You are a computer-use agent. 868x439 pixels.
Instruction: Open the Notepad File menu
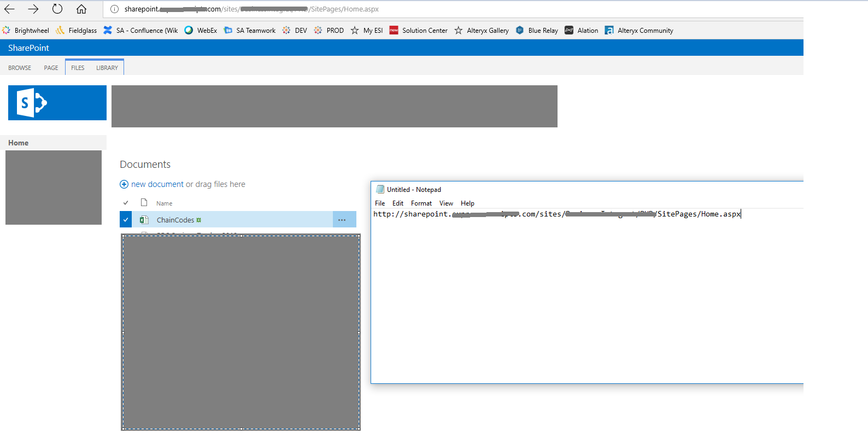tap(380, 203)
